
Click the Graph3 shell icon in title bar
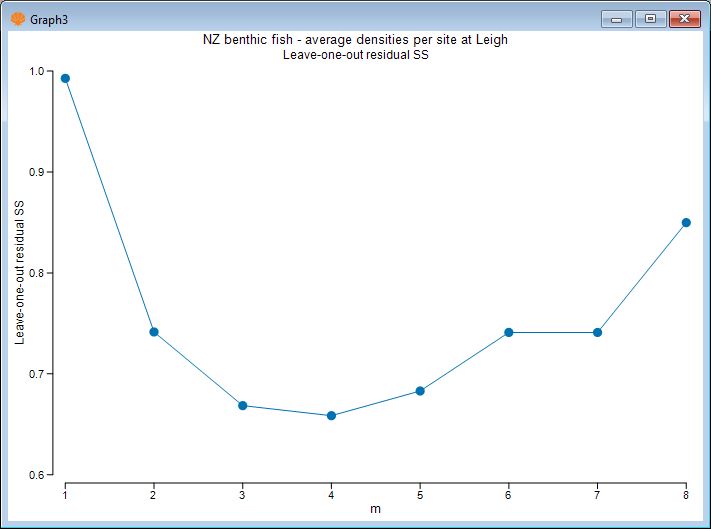coord(17,18)
